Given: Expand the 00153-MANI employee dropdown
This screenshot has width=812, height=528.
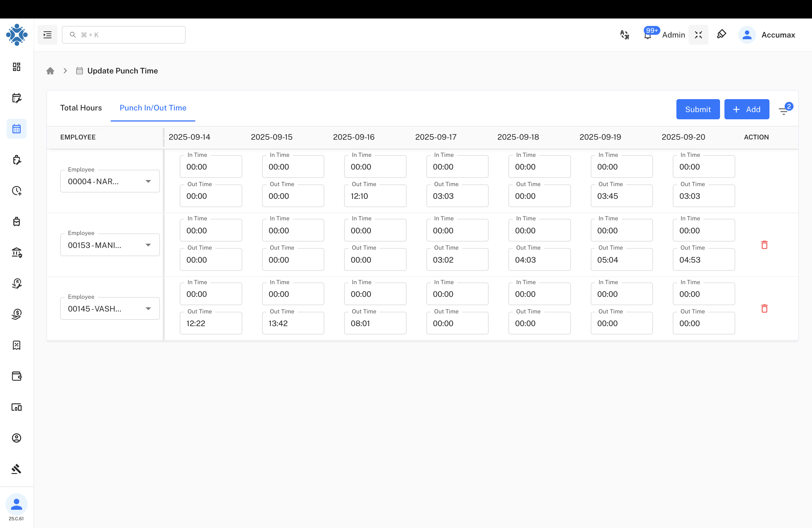Looking at the screenshot, I should [148, 245].
